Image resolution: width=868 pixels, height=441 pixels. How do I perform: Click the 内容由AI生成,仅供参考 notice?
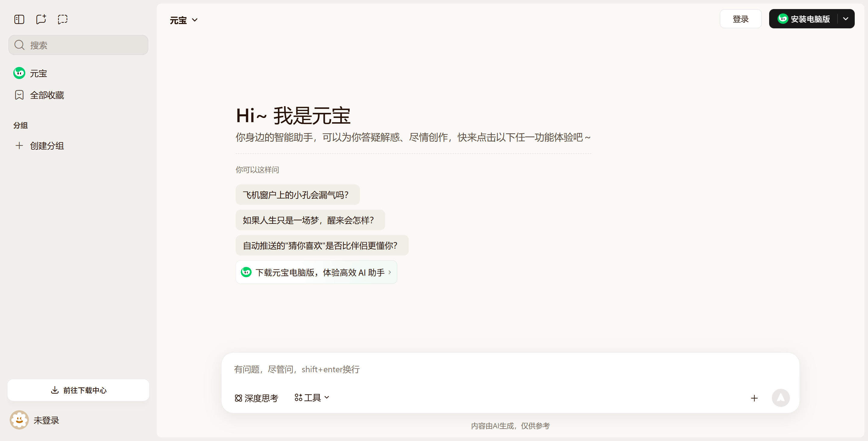click(x=510, y=426)
